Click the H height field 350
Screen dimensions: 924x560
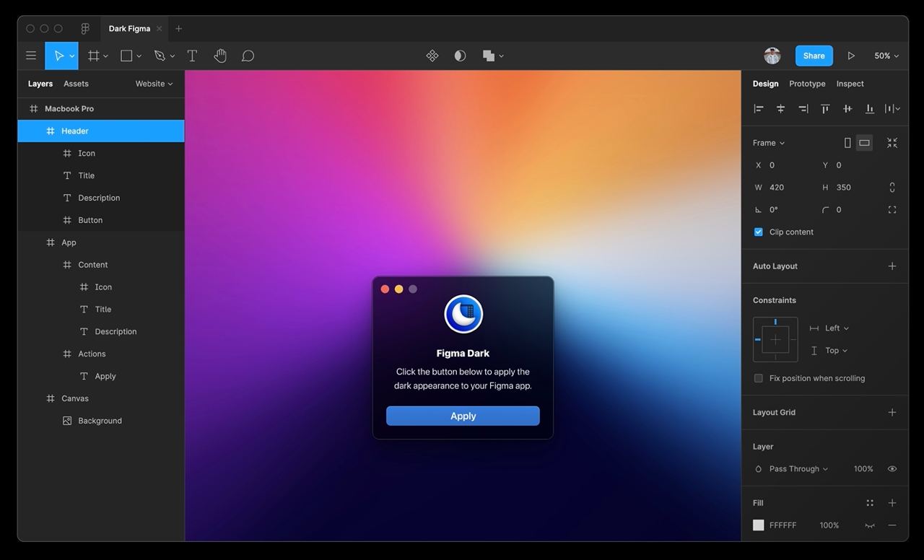click(x=844, y=188)
